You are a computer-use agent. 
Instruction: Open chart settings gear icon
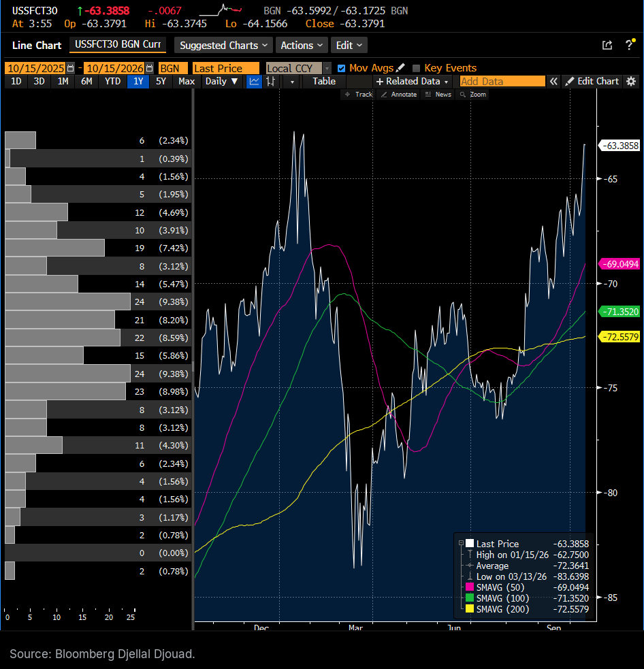coord(631,81)
